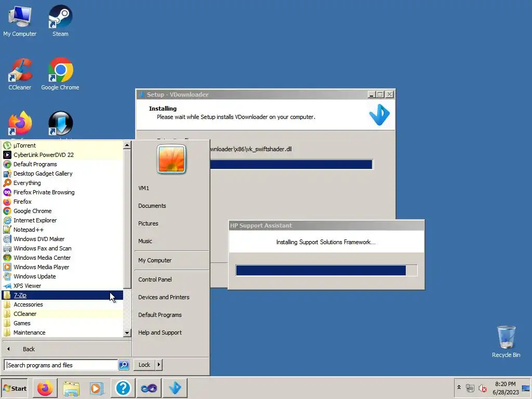This screenshot has width=532, height=399.
Task: Click the muted volume tray icon
Action: (x=482, y=388)
